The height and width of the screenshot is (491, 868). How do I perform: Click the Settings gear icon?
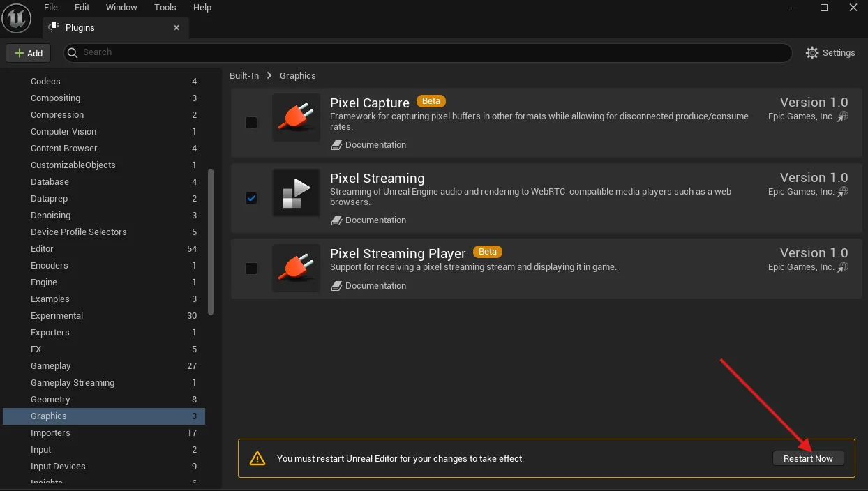[x=812, y=53]
